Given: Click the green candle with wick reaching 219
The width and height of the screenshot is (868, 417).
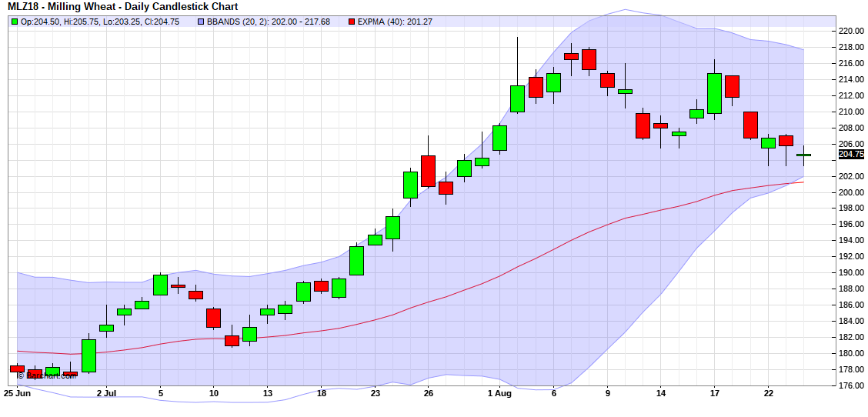Looking at the screenshot, I should 517,98.
